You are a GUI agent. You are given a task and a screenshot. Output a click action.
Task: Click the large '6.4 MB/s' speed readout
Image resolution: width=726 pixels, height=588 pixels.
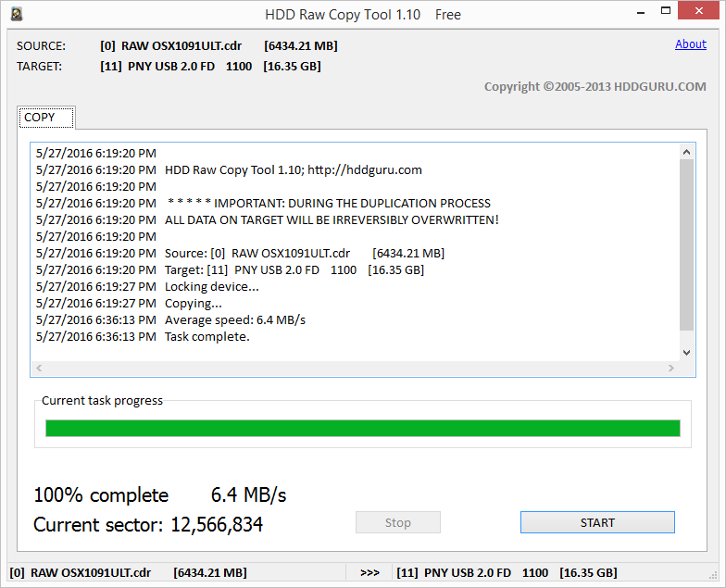click(248, 494)
